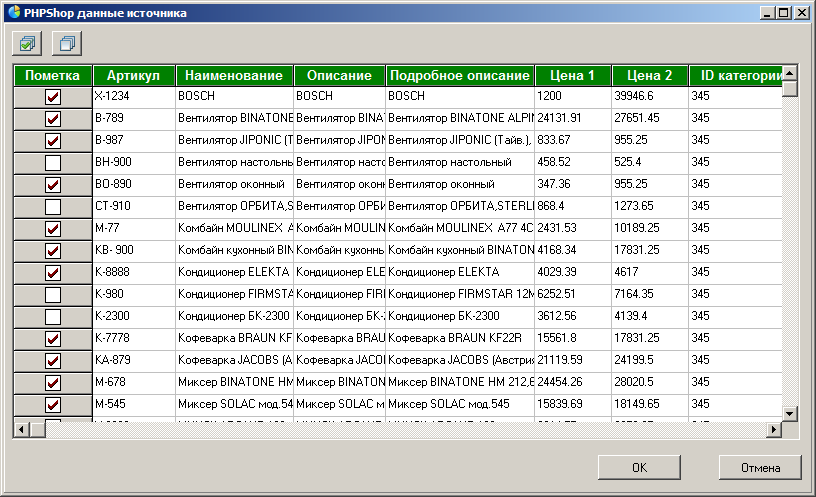Image resolution: width=816 pixels, height=497 pixels.
Task: Click the Цена 2 column header
Action: (x=649, y=75)
